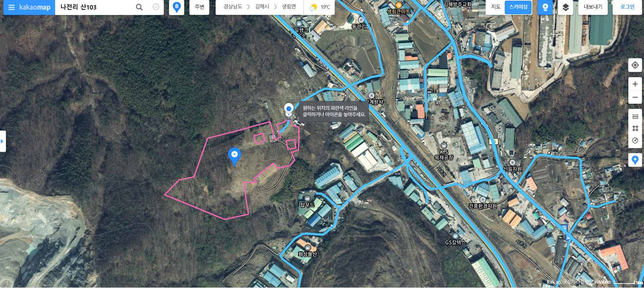Click the check circle icon beside search
644x288 pixels.
(x=156, y=7)
